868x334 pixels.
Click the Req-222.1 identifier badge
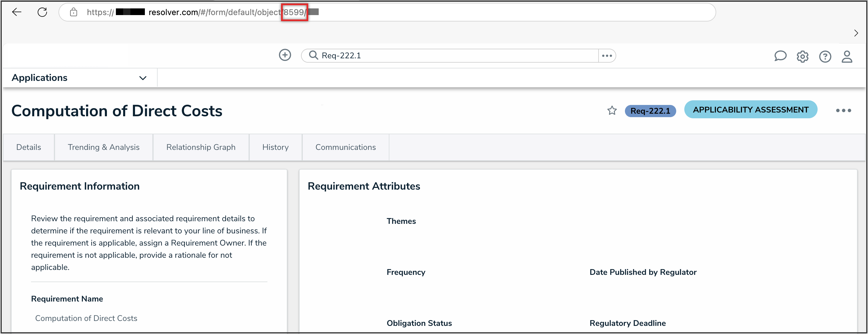[650, 111]
